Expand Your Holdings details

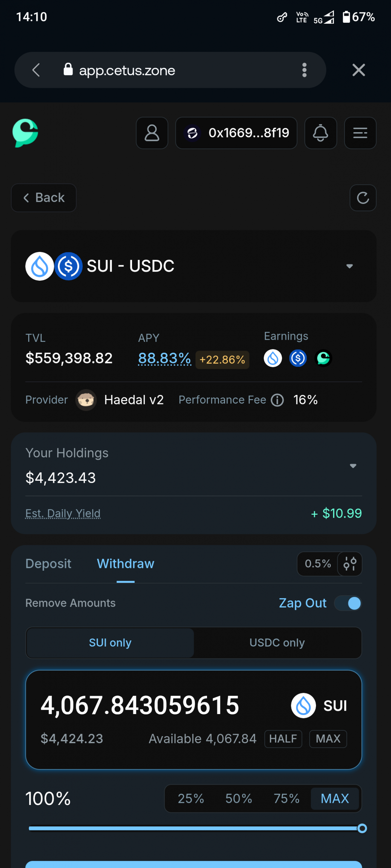[353, 466]
